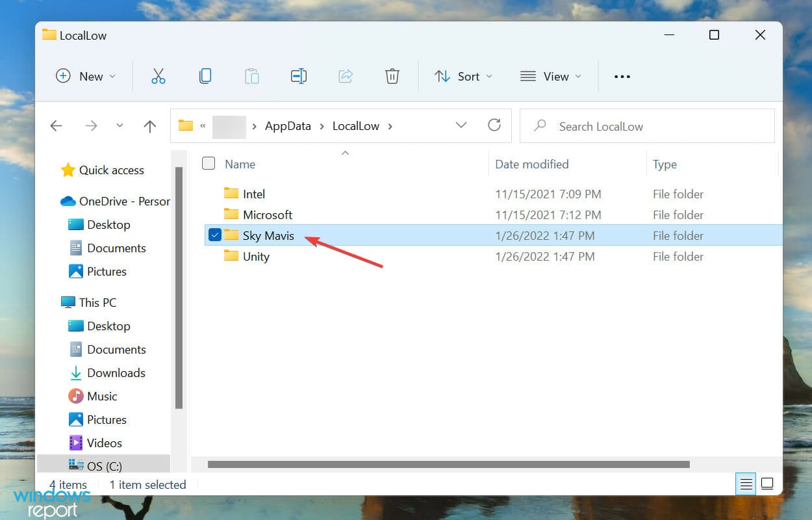Open Desktop under OneDrive
Image resolution: width=812 pixels, height=520 pixels.
click(x=99, y=225)
